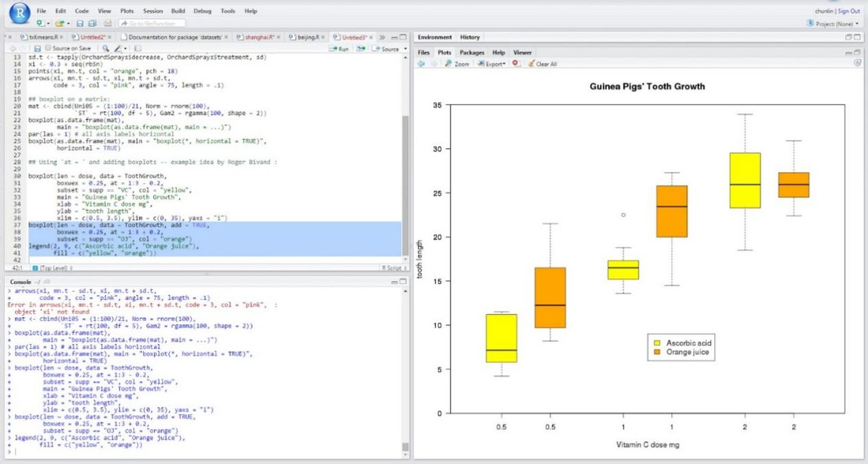Run the selected code with Run button
This screenshot has width=868, height=464.
[339, 48]
